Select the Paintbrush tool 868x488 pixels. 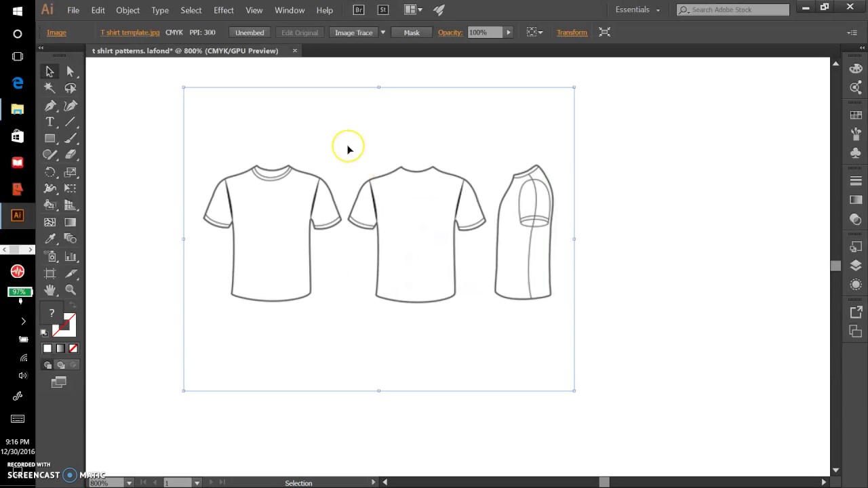pyautogui.click(x=71, y=138)
